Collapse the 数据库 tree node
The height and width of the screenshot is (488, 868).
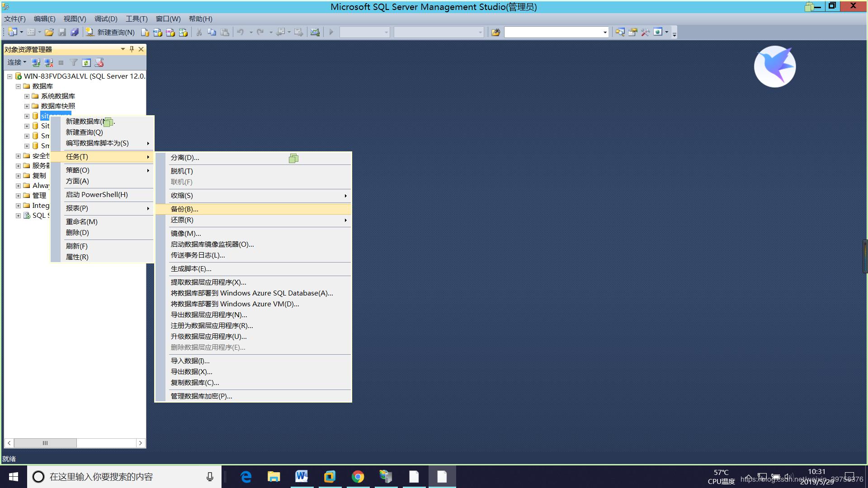click(x=18, y=86)
